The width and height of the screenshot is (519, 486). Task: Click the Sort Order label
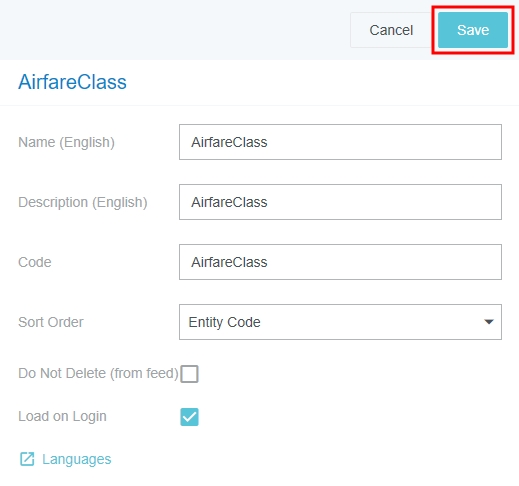(x=51, y=322)
